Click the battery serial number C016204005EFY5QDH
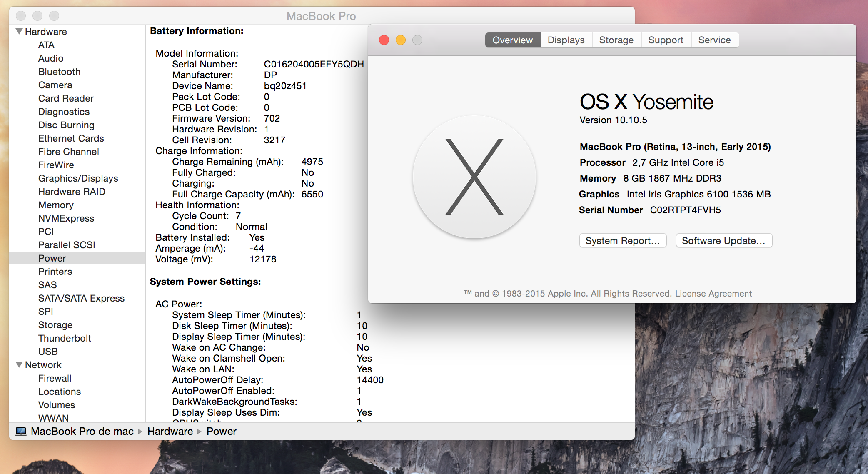This screenshot has height=474, width=868. [x=314, y=64]
